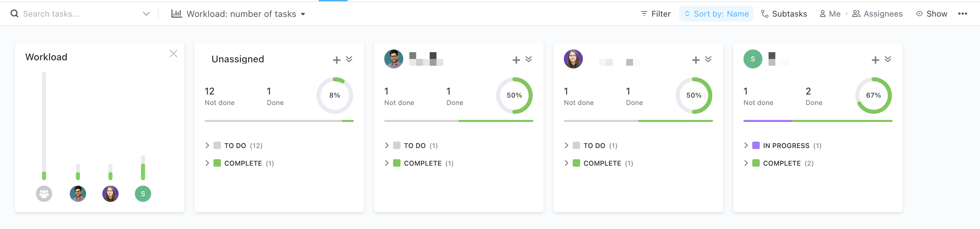Viewport: 980px width, 229px height.
Task: Collapse the Unassigned card with double chevron
Action: click(x=349, y=59)
